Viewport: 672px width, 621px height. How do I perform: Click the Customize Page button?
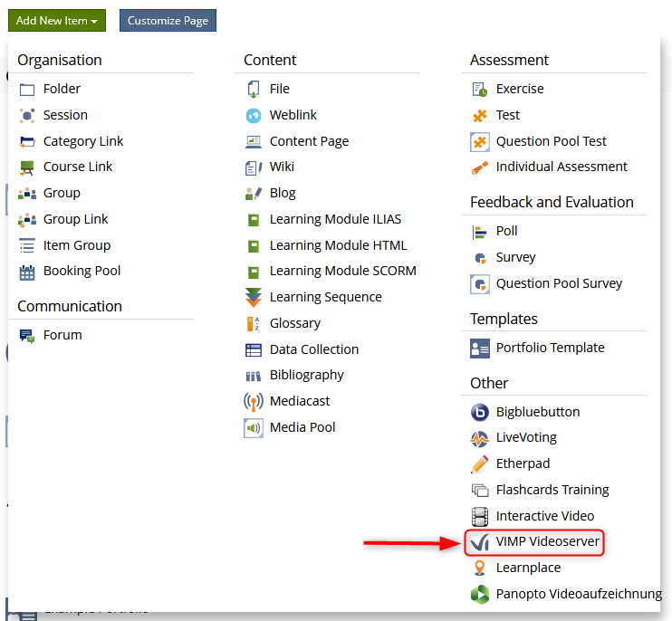point(168,21)
